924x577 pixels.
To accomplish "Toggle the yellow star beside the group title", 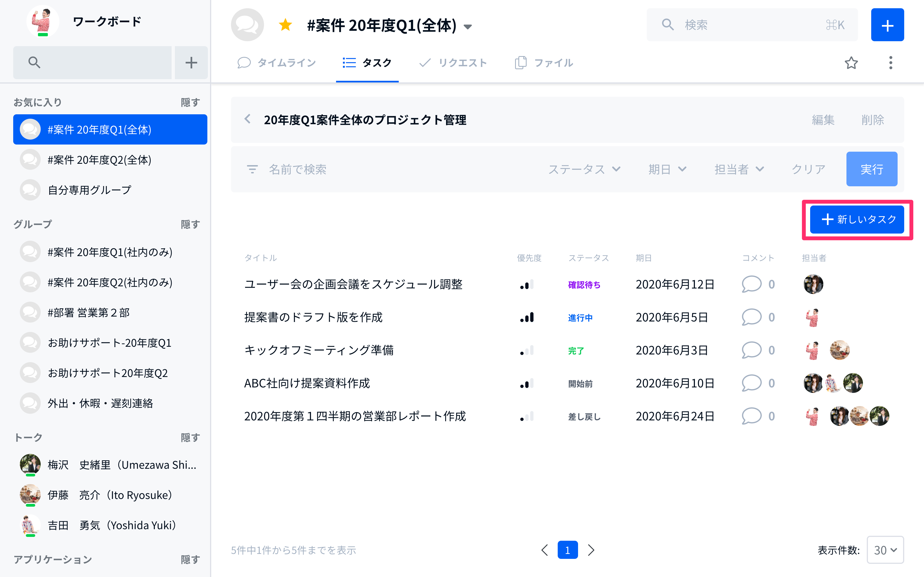I will 285,25.
